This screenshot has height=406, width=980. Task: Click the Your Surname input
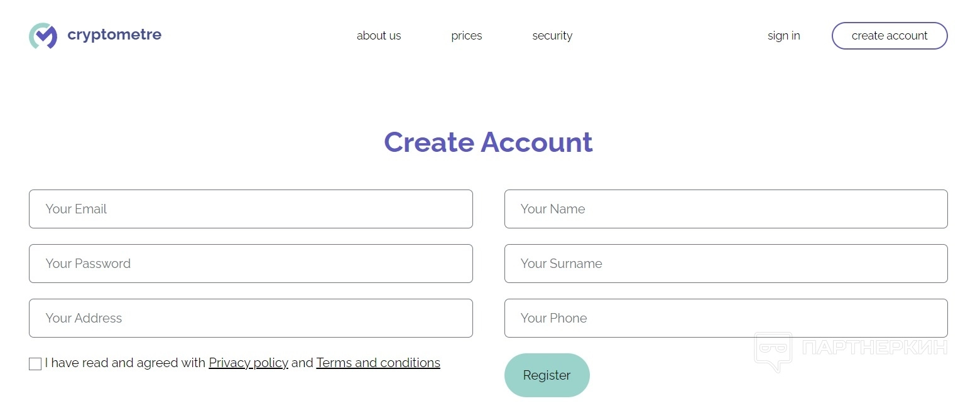[726, 264]
